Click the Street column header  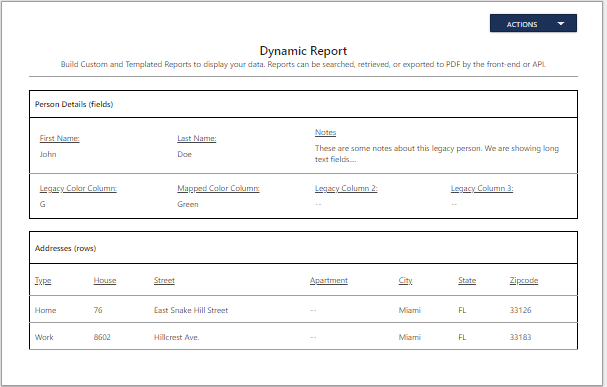(x=164, y=280)
